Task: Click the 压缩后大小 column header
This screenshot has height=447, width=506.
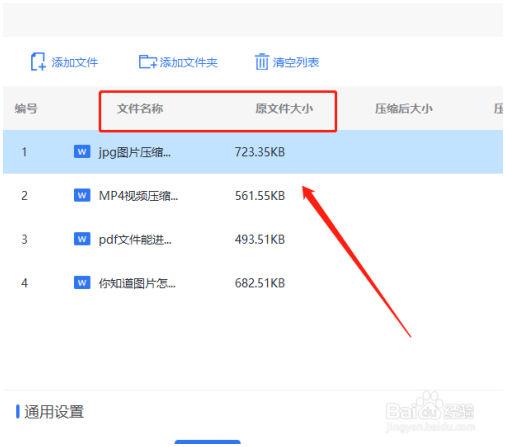Action: click(x=404, y=109)
